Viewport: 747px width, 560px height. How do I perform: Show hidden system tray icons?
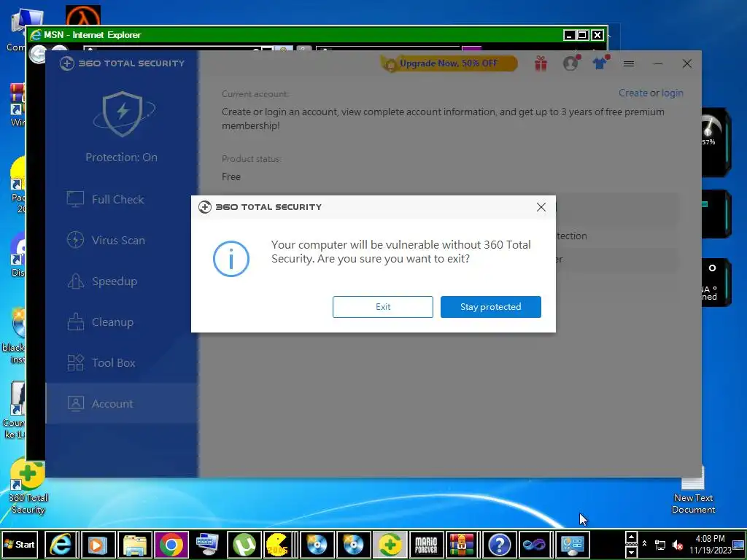coord(645,544)
